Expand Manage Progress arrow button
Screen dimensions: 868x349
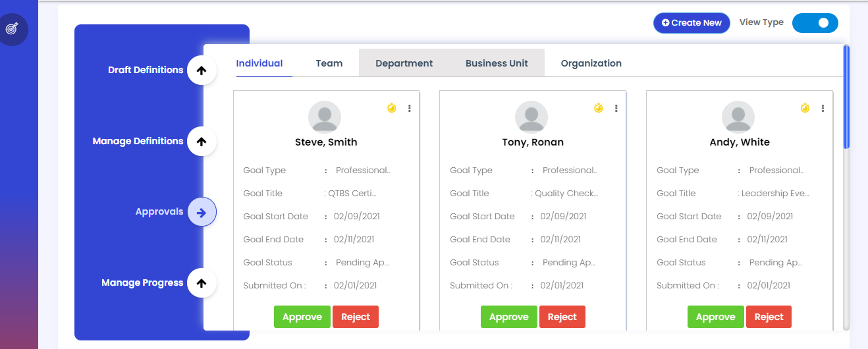(x=202, y=283)
